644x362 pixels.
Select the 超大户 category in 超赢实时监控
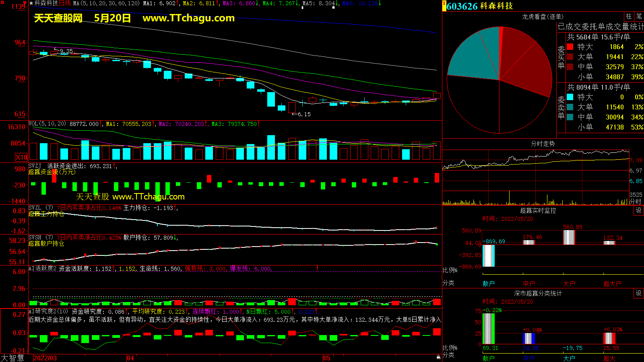point(612,284)
